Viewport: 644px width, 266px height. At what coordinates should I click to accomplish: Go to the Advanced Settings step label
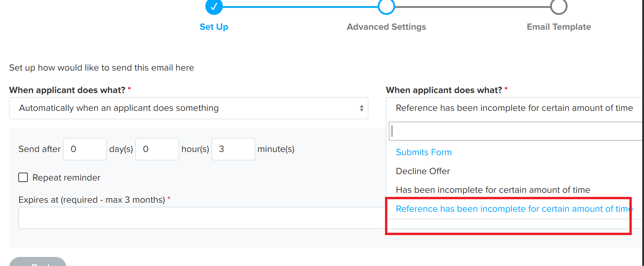pyautogui.click(x=386, y=27)
